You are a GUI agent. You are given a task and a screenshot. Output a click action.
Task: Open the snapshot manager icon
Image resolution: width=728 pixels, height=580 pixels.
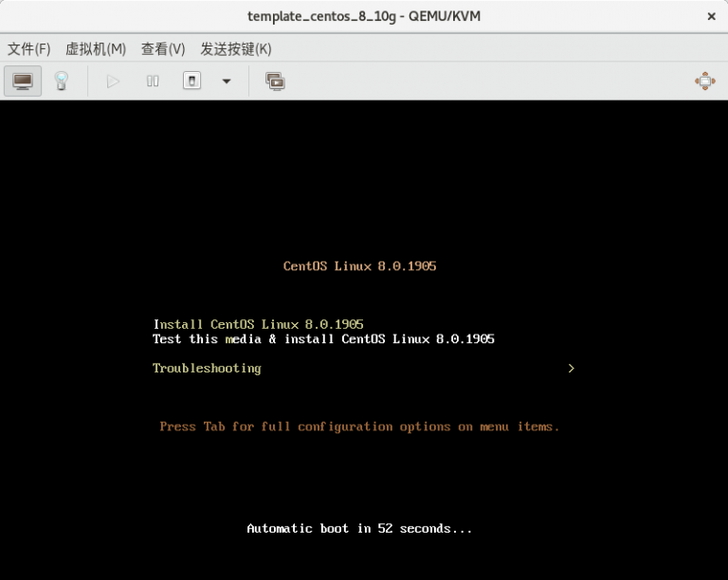tap(275, 82)
